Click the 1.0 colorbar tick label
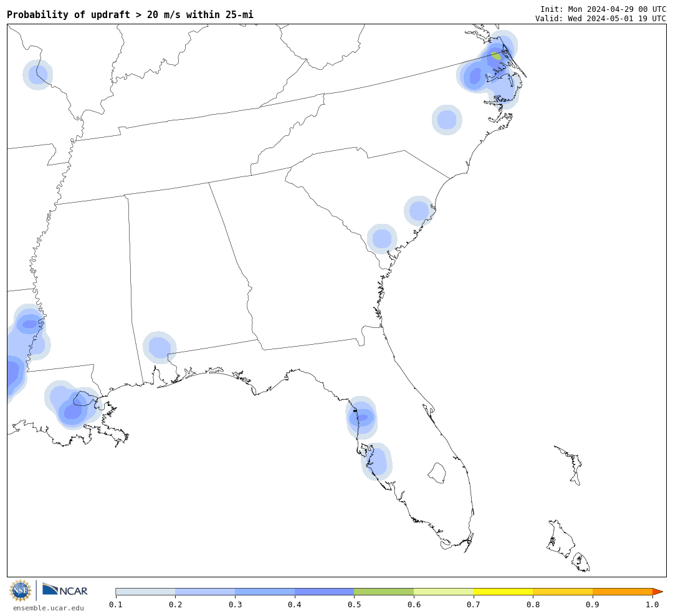673x616 pixels. [x=652, y=605]
